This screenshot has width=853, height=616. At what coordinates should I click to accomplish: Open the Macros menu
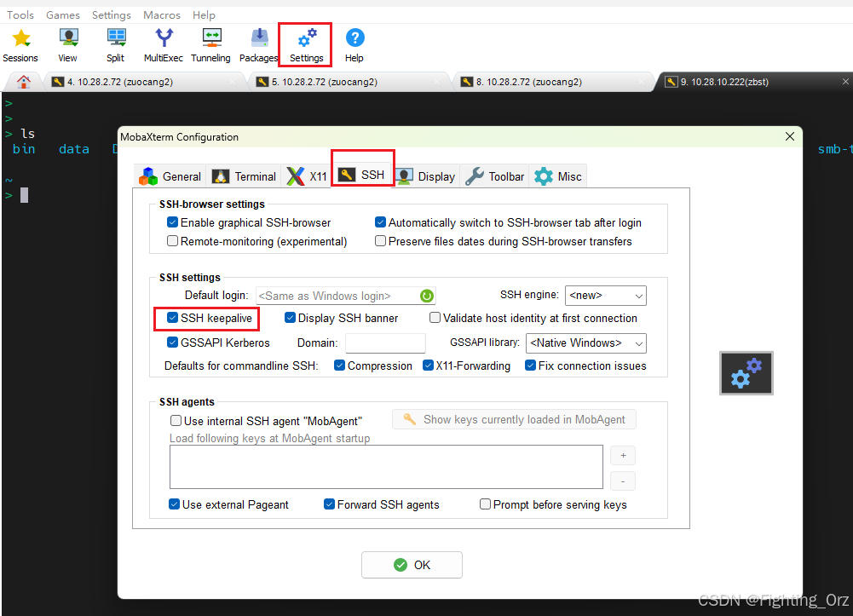click(x=161, y=14)
